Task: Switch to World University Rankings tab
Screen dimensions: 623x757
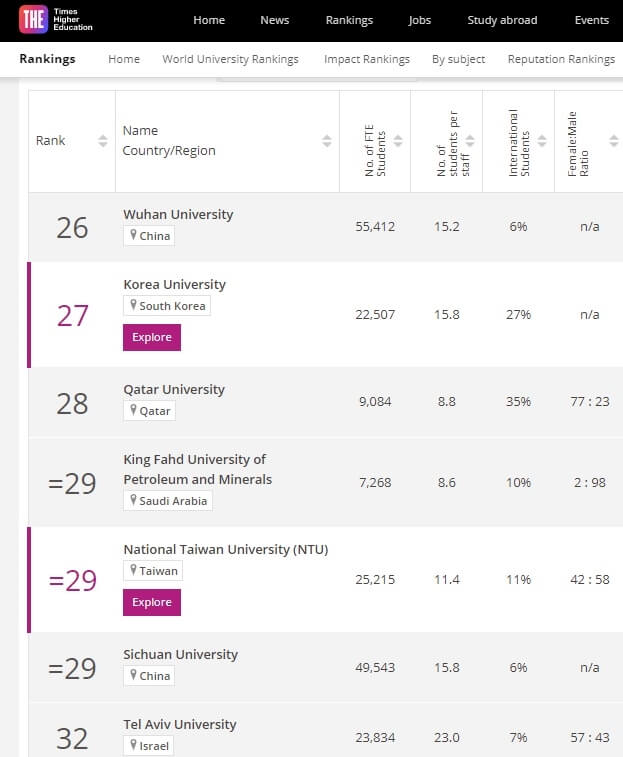Action: coord(230,59)
